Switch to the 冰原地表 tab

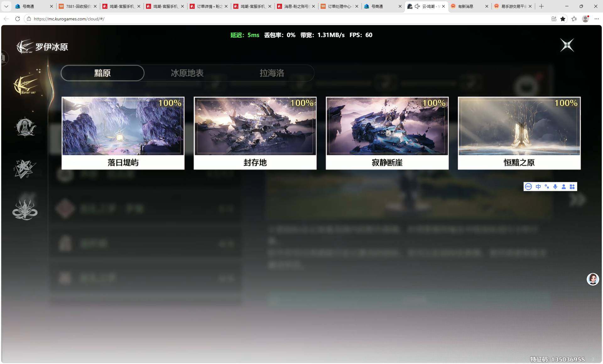pos(187,73)
